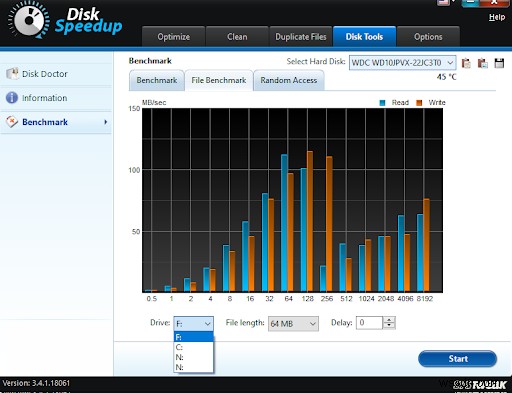Open the File length dropdown

pos(293,323)
